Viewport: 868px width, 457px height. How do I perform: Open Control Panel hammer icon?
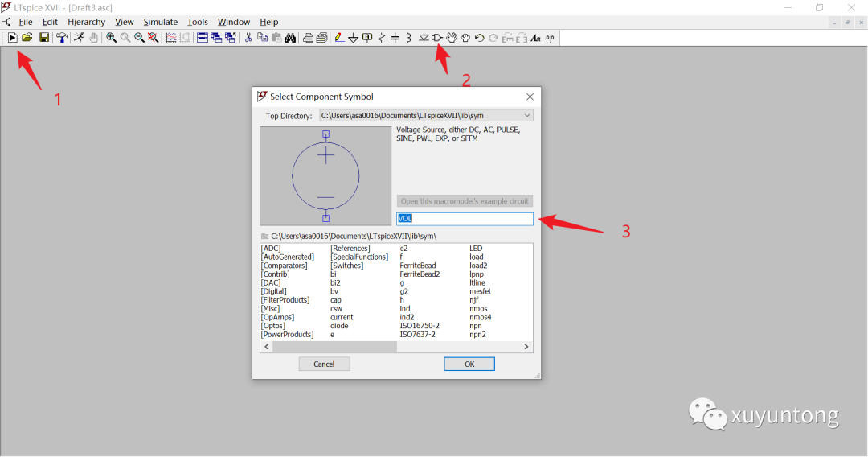pos(61,38)
